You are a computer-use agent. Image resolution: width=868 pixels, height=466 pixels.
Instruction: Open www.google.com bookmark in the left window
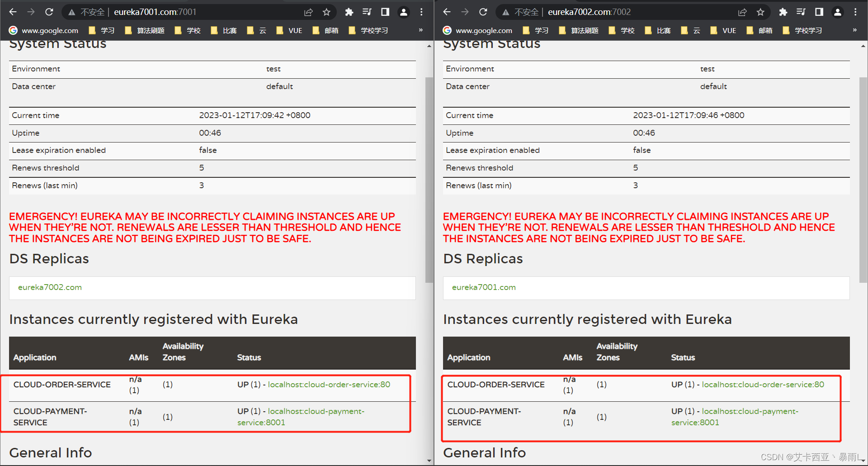coord(44,30)
